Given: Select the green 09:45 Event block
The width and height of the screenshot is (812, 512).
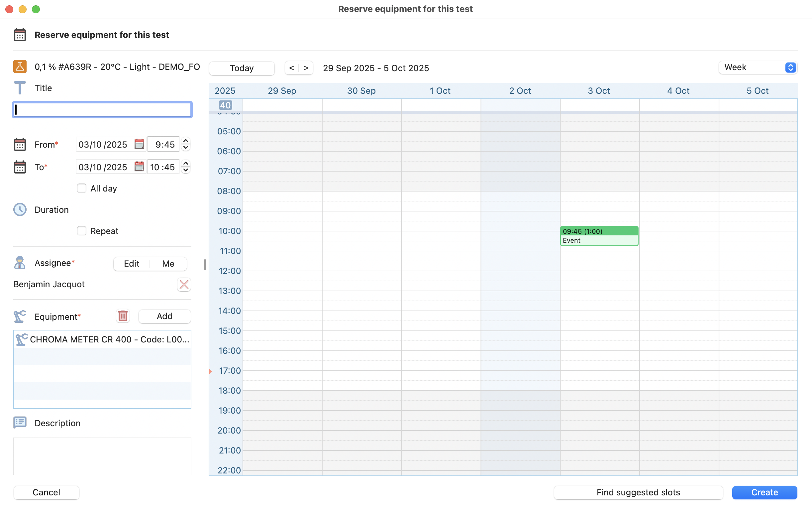Looking at the screenshot, I should (599, 236).
